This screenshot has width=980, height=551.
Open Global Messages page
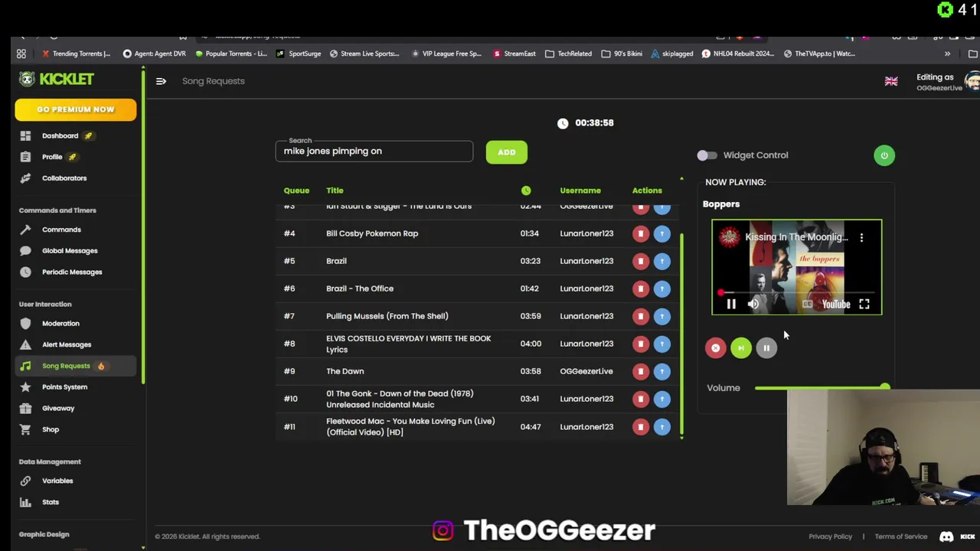[x=70, y=251]
